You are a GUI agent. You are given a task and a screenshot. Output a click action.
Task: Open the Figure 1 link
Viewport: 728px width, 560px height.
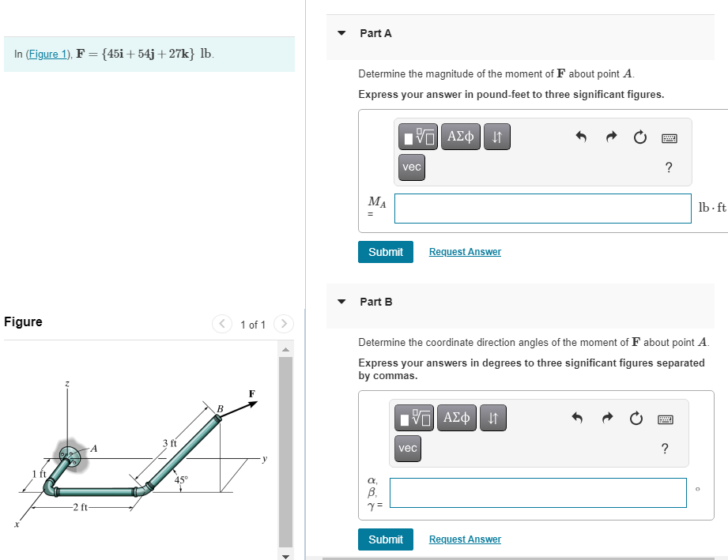point(49,54)
